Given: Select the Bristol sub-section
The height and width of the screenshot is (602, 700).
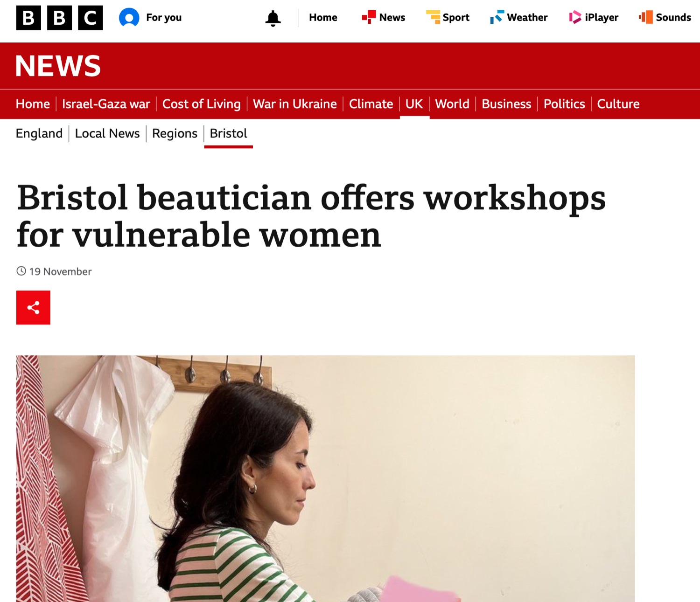Looking at the screenshot, I should pyautogui.click(x=228, y=133).
